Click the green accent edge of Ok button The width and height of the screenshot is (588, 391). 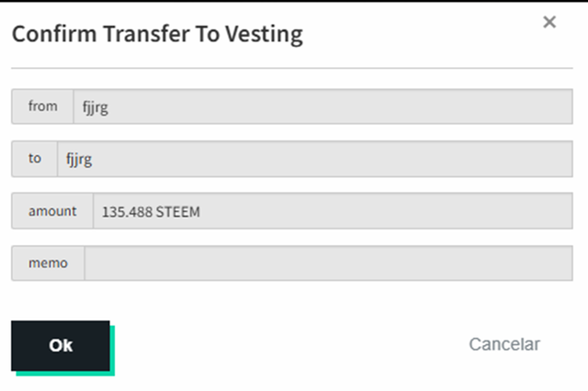pyautogui.click(x=113, y=353)
